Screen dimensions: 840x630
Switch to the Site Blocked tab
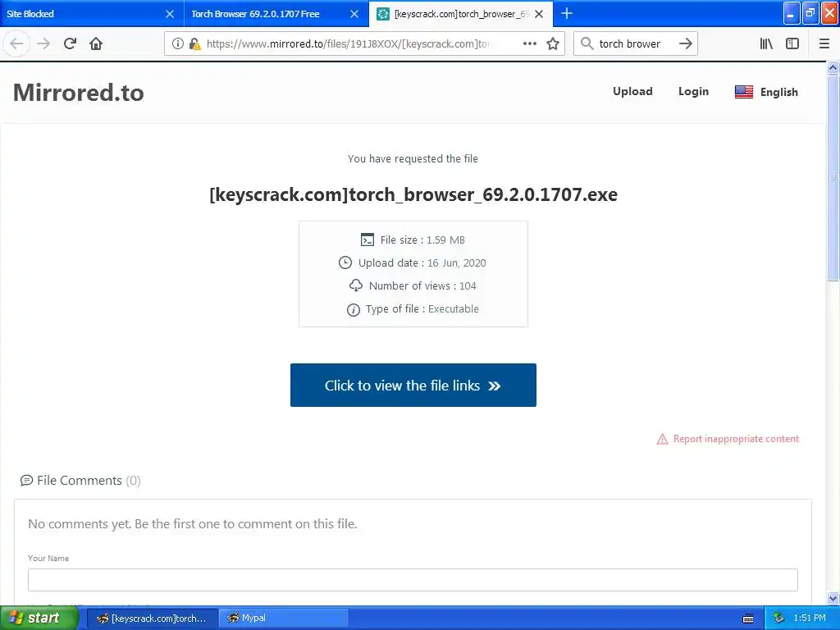(x=92, y=14)
